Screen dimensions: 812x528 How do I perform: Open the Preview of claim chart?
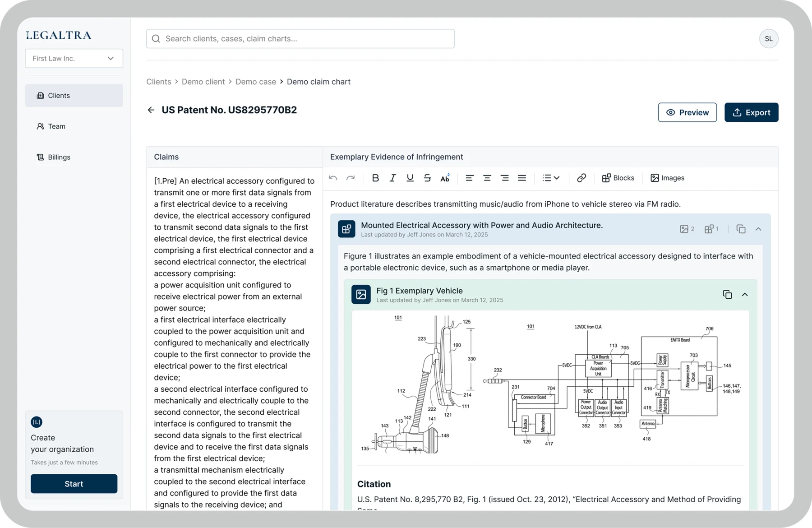[x=687, y=112]
